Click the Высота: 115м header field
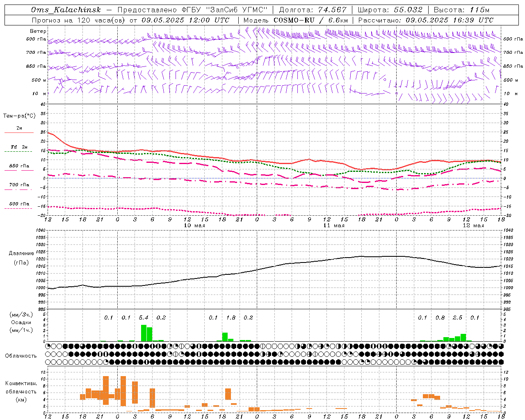This screenshot has width=525, height=420. coord(461,10)
